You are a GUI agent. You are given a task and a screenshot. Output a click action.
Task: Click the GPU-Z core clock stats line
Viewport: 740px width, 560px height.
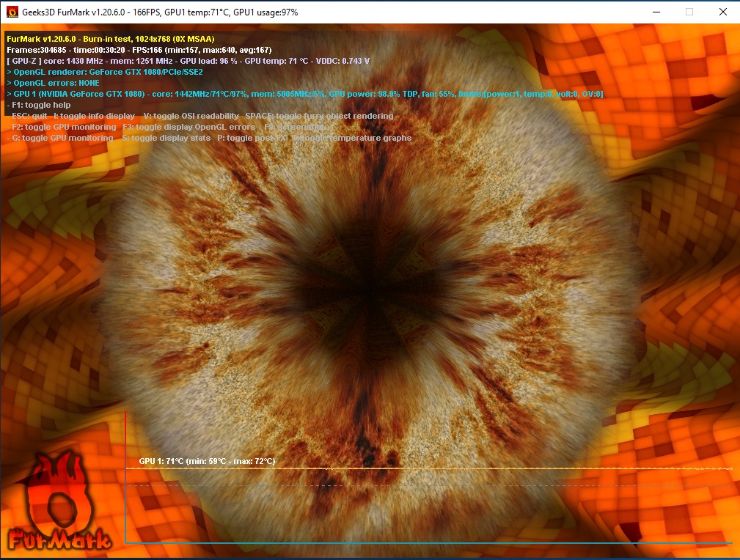188,61
